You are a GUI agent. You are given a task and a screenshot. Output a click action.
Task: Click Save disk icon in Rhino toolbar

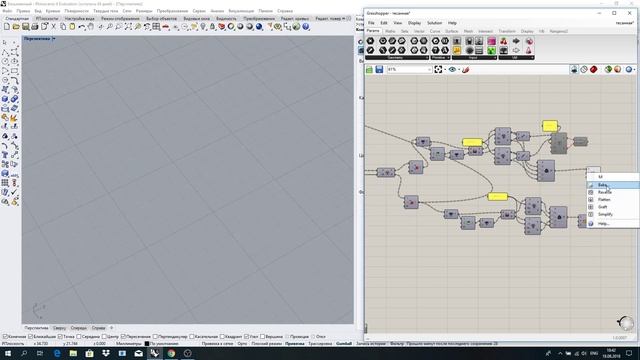click(25, 27)
